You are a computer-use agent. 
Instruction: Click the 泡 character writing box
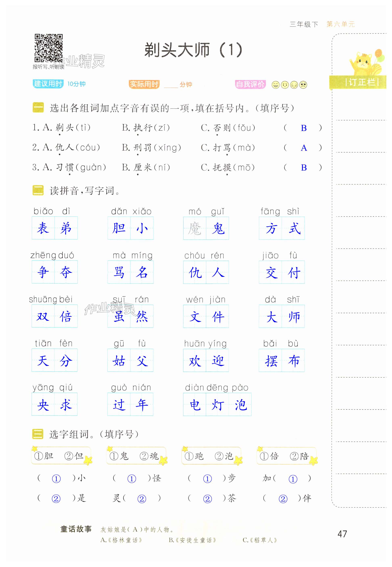(x=240, y=405)
